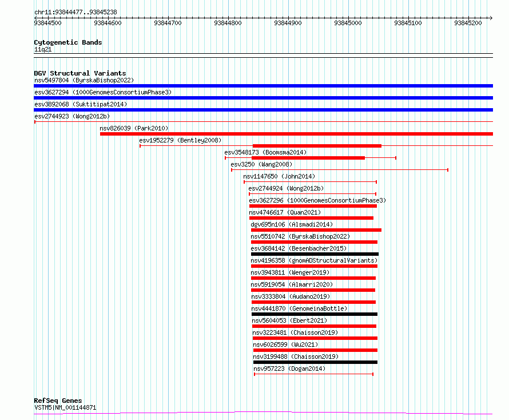Viewport: 509px width, 420px height.
Task: Open nsv5510742 (ByrskaBishop2022) variant
Action: click(x=300, y=236)
